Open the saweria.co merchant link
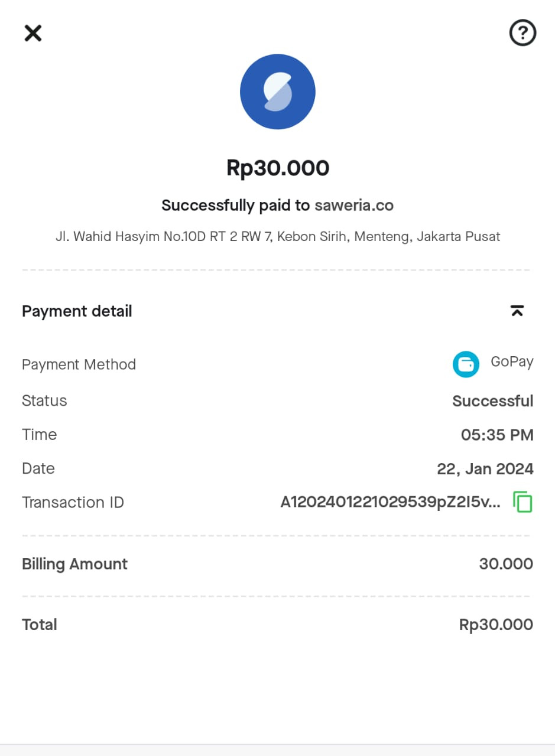 [354, 206]
